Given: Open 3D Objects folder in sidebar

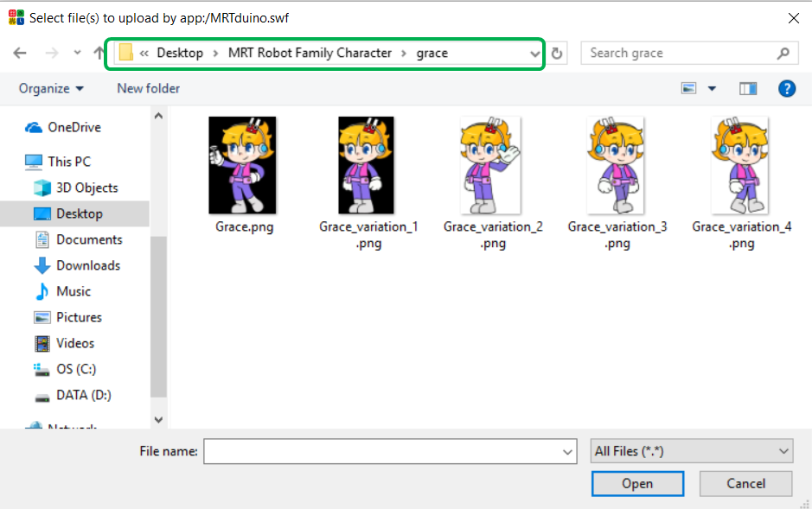Looking at the screenshot, I should click(x=86, y=188).
